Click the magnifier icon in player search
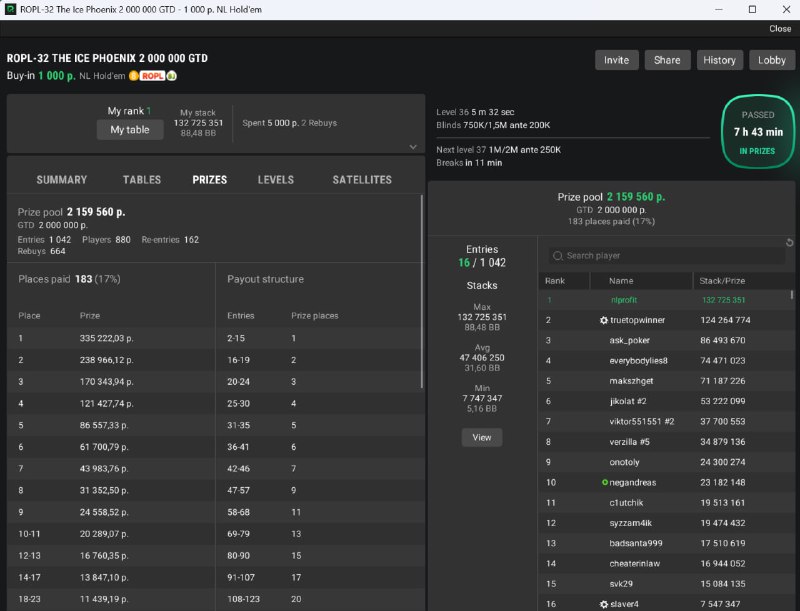Screen dimensions: 800x611 tap(557, 256)
